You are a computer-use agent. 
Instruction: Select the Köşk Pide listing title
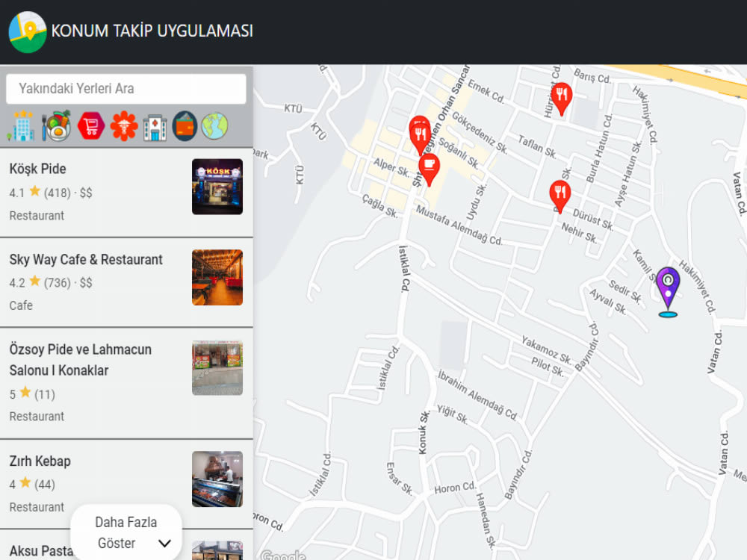[x=37, y=169]
